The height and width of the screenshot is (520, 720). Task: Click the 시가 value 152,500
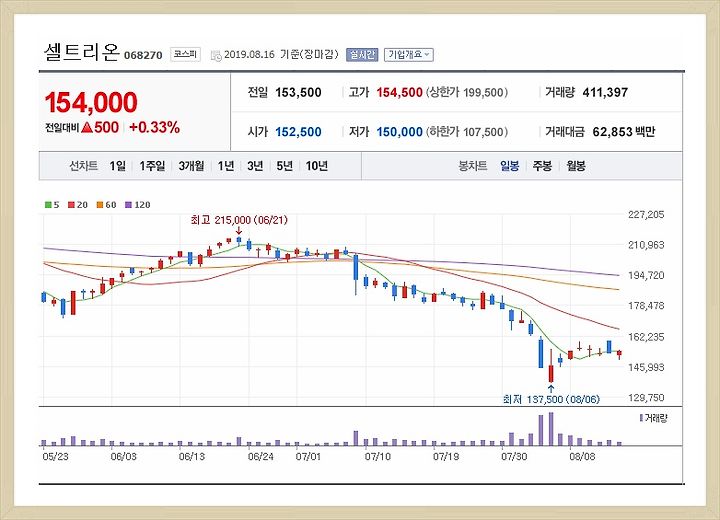click(298, 132)
